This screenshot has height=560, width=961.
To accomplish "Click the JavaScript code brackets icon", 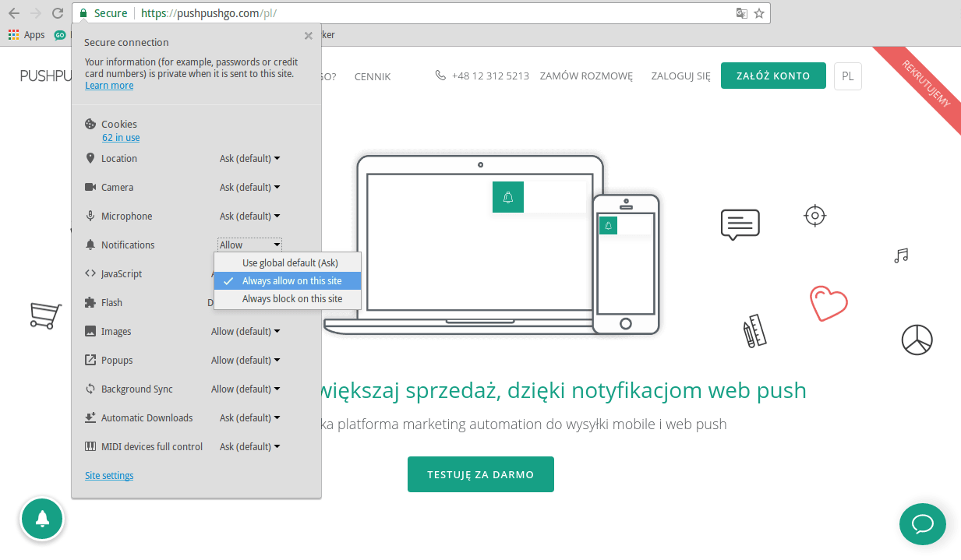I will pos(90,273).
